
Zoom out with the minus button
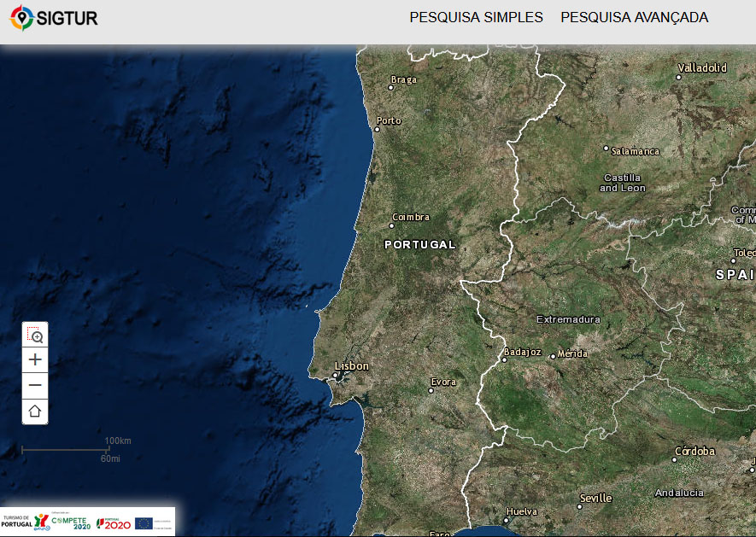[35, 385]
